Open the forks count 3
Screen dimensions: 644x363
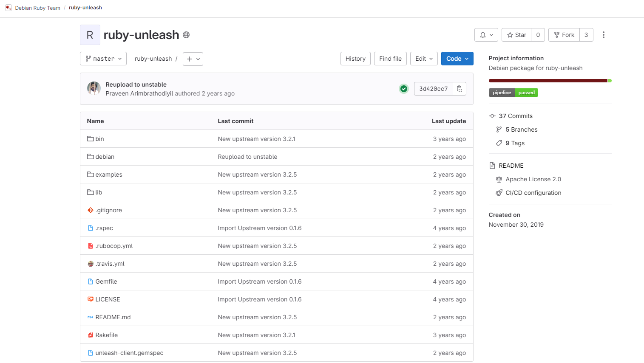(x=586, y=35)
